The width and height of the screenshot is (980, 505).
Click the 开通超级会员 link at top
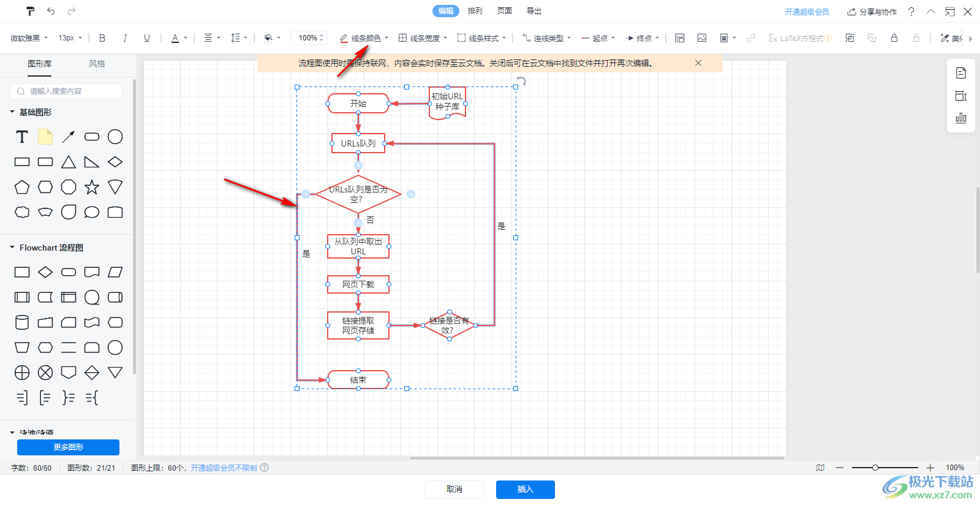point(807,12)
